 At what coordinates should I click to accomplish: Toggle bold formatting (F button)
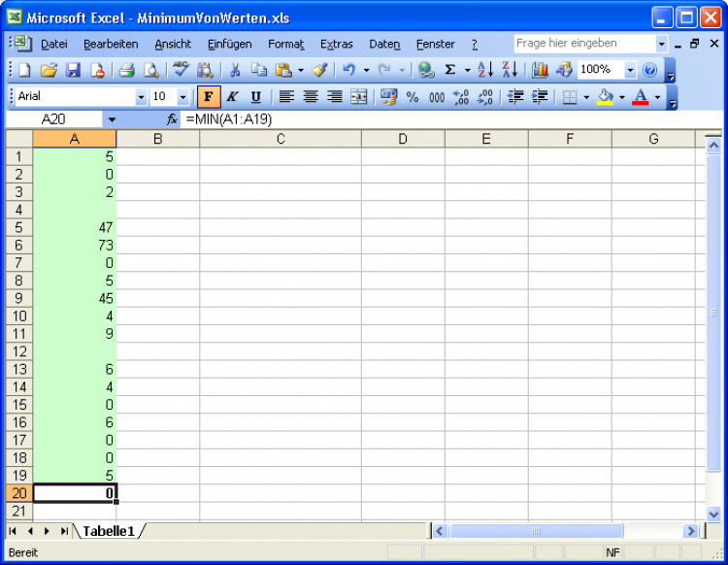pos(208,97)
